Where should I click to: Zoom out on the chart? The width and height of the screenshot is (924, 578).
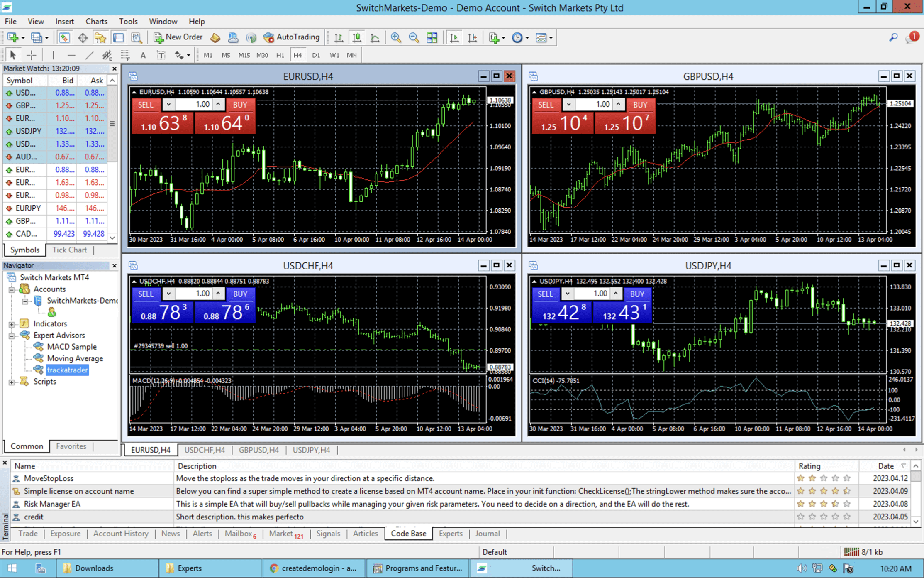(414, 38)
